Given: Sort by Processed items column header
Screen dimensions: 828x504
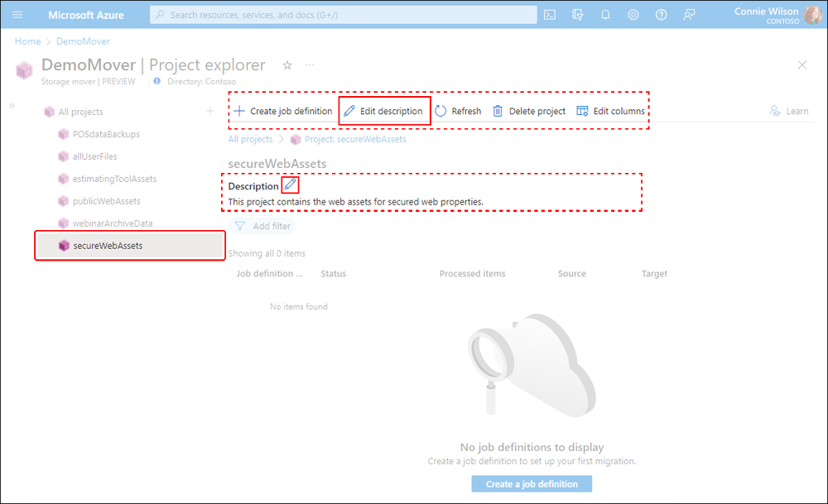Looking at the screenshot, I should coord(472,273).
